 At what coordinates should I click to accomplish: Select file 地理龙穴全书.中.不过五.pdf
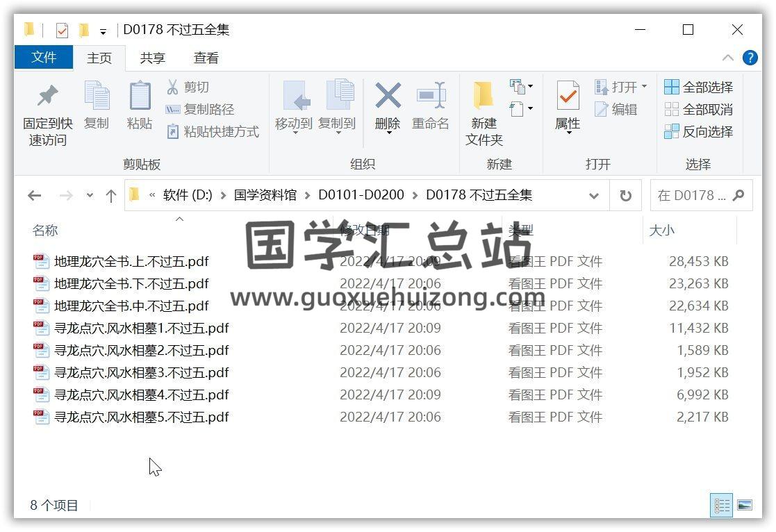131,306
